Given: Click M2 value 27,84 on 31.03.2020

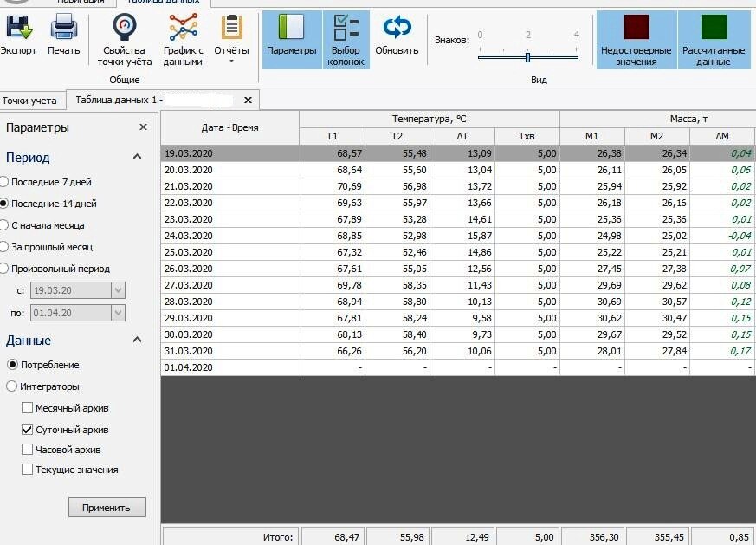Looking at the screenshot, I should 657,351.
